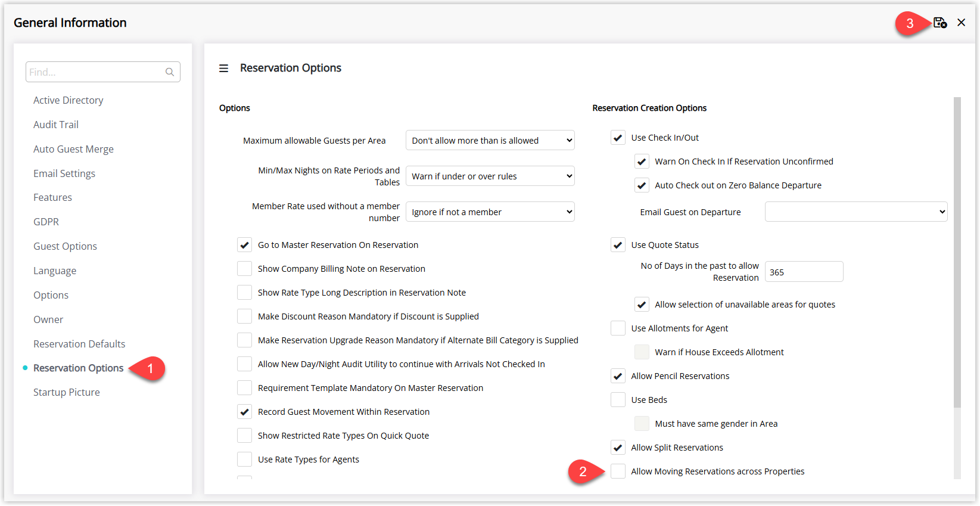Enable Make Discount Reason Mandatory checkbox
Screen dimensions: 980x506
(244, 316)
